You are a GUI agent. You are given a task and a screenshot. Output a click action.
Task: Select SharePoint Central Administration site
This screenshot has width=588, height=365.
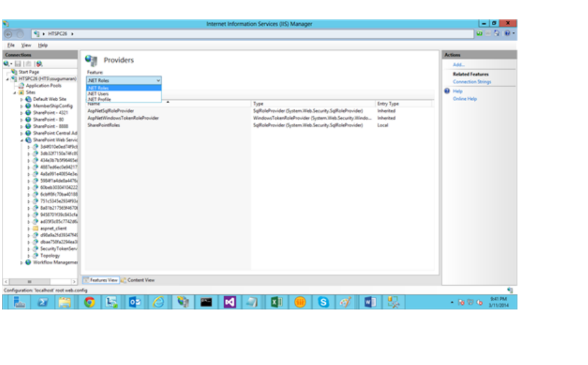[x=55, y=133]
